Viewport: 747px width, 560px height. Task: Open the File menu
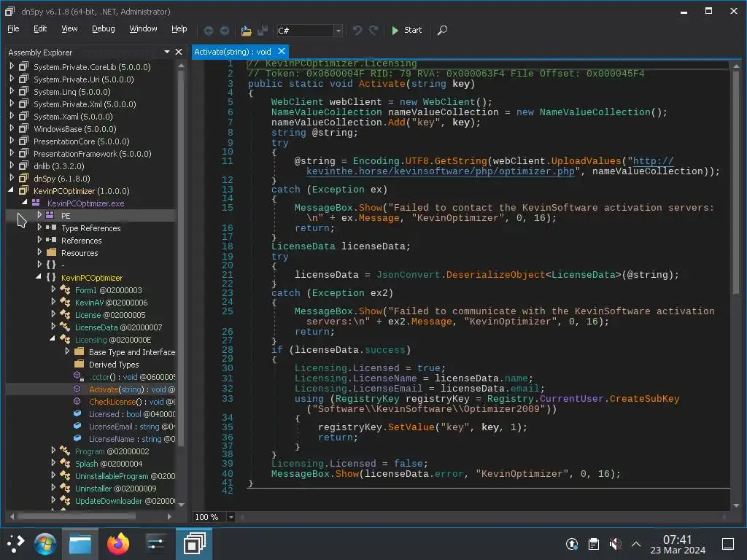[x=13, y=28]
